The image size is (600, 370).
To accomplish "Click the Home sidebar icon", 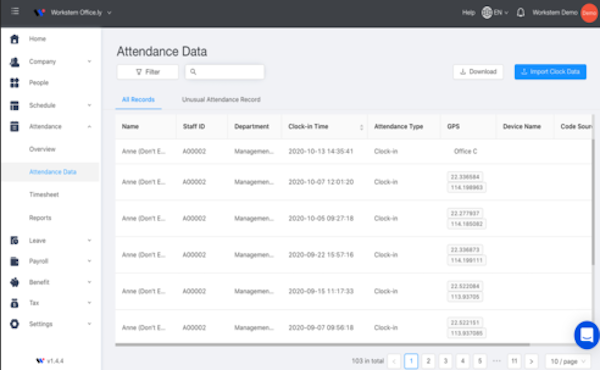I will point(15,39).
